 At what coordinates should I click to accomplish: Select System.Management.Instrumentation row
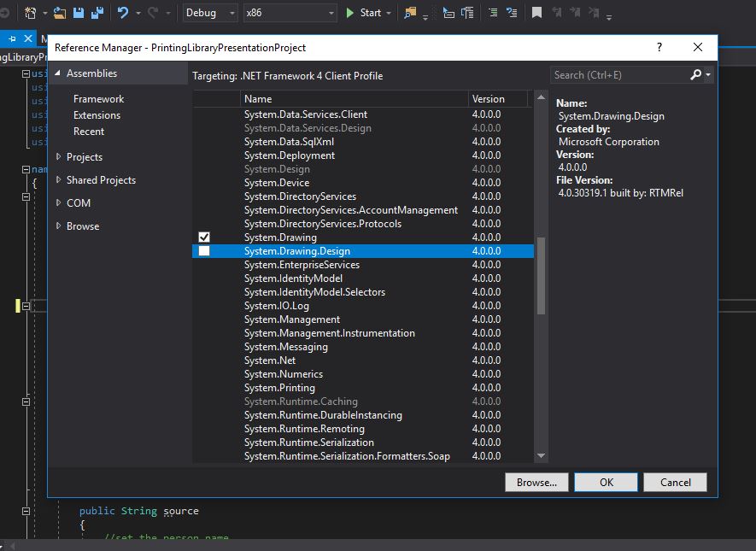point(363,333)
